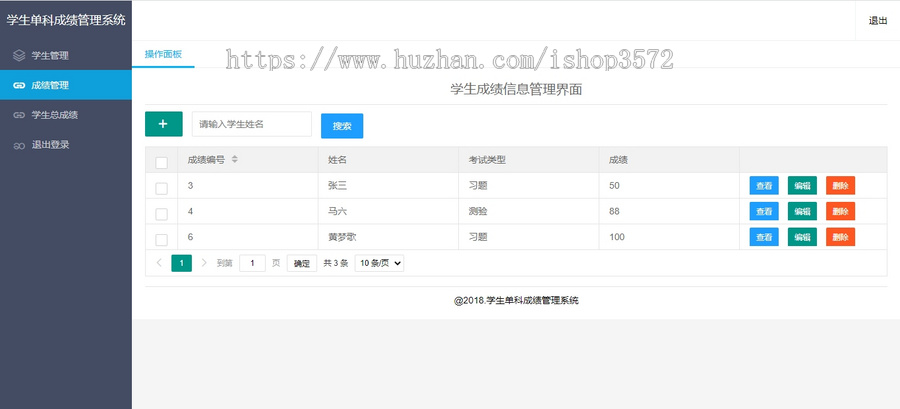Click the footer @2018.学生单科成绩管理系统
The image size is (900, 409).
(x=516, y=300)
